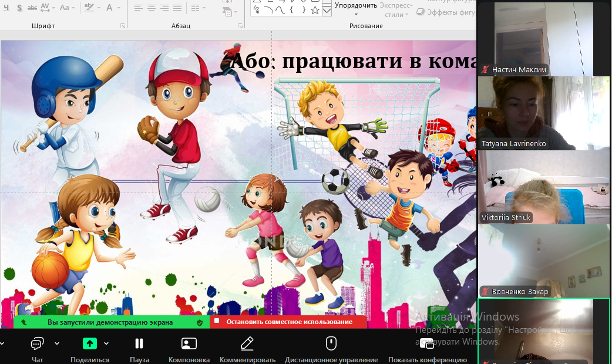Open the Zoom chat (Чат) panel

[x=38, y=343]
